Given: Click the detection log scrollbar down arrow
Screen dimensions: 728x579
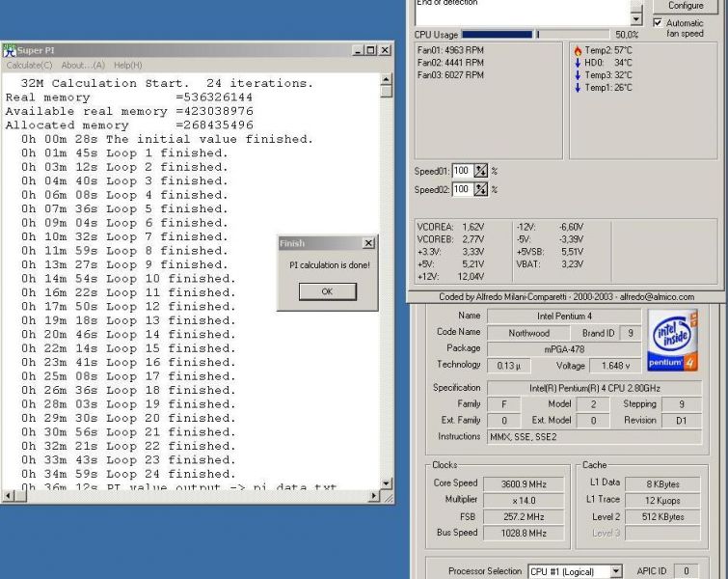Looking at the screenshot, I should [x=636, y=18].
